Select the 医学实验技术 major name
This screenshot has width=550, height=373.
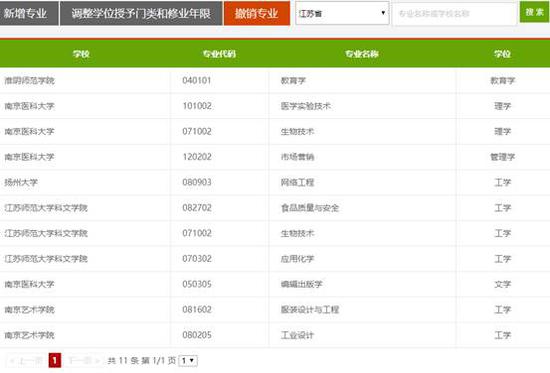[x=306, y=106]
